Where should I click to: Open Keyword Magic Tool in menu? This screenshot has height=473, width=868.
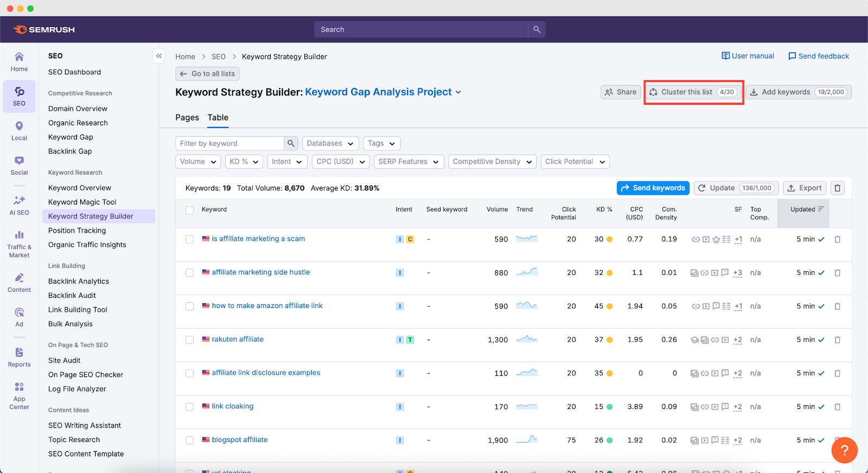click(x=82, y=202)
